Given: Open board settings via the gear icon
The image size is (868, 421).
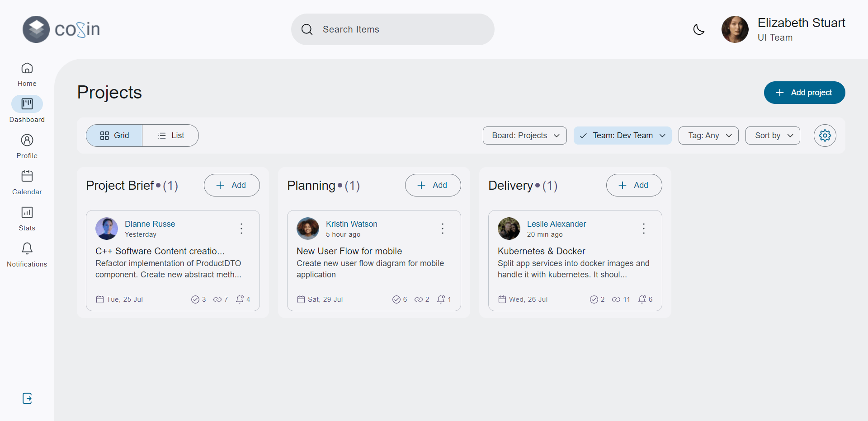Looking at the screenshot, I should (825, 136).
